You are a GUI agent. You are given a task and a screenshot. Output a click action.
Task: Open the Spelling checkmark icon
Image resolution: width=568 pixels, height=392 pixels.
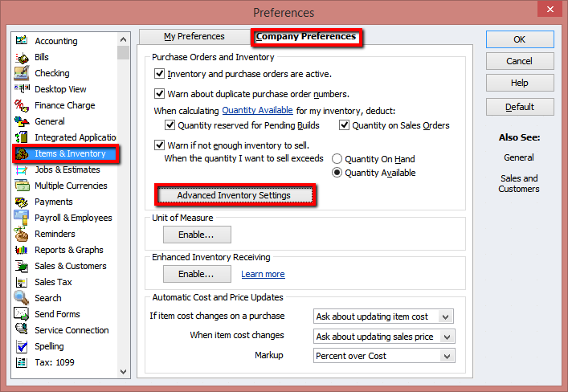[22, 346]
